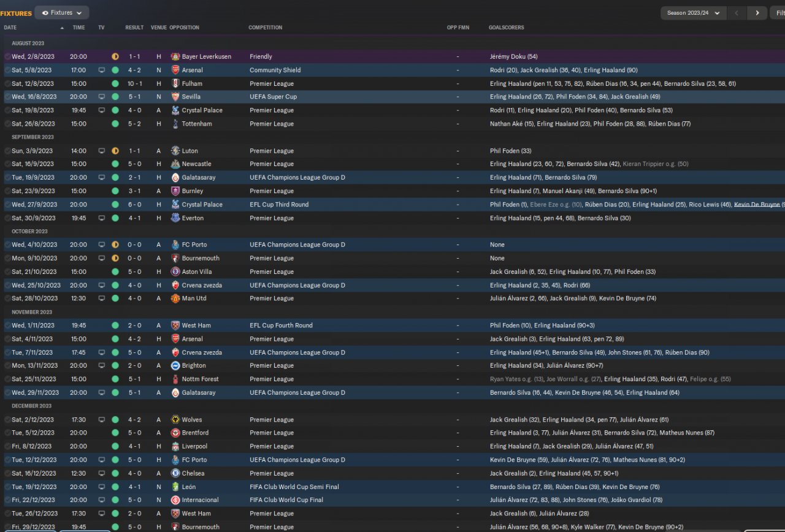Open the EFL Cup Fourth Round competition link
This screenshot has height=532, width=785.
click(x=281, y=325)
